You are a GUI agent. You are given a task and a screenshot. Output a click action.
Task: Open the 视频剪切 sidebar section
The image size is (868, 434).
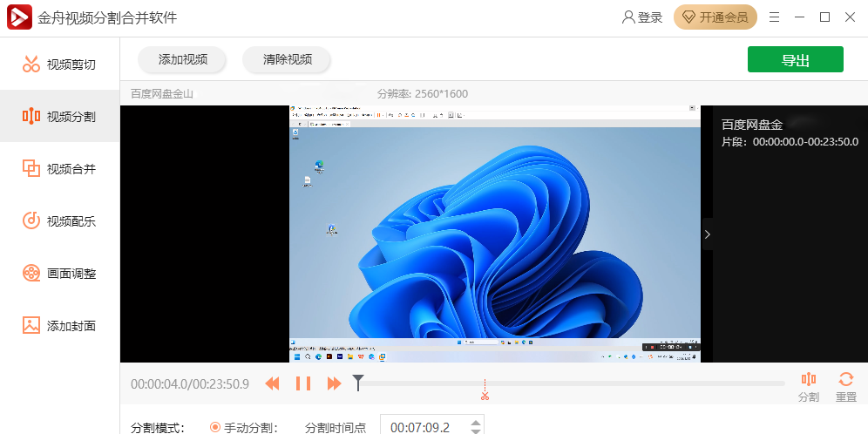click(x=59, y=64)
